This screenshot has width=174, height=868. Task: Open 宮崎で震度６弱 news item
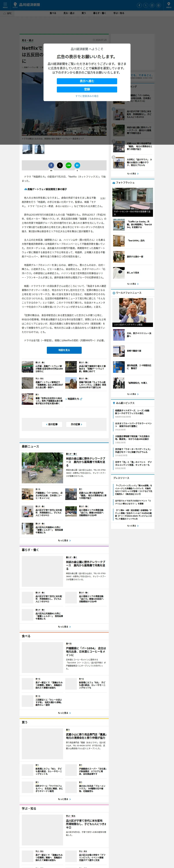(132, 351)
